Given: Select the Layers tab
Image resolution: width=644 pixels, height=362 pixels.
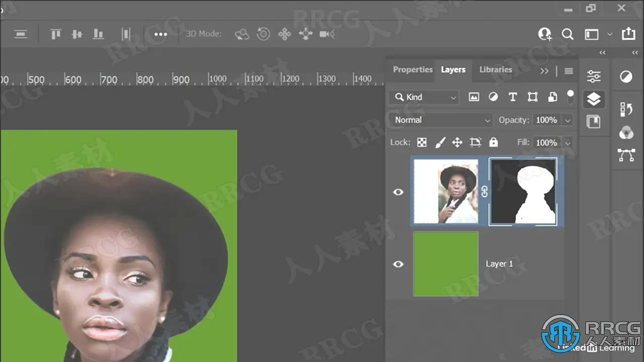Looking at the screenshot, I should (x=453, y=70).
